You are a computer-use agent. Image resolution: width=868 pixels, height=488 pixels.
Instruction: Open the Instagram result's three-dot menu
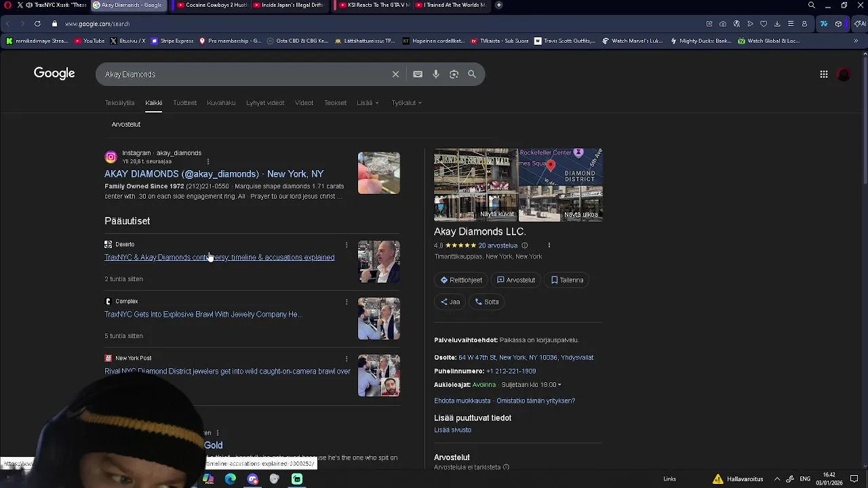[x=208, y=161]
